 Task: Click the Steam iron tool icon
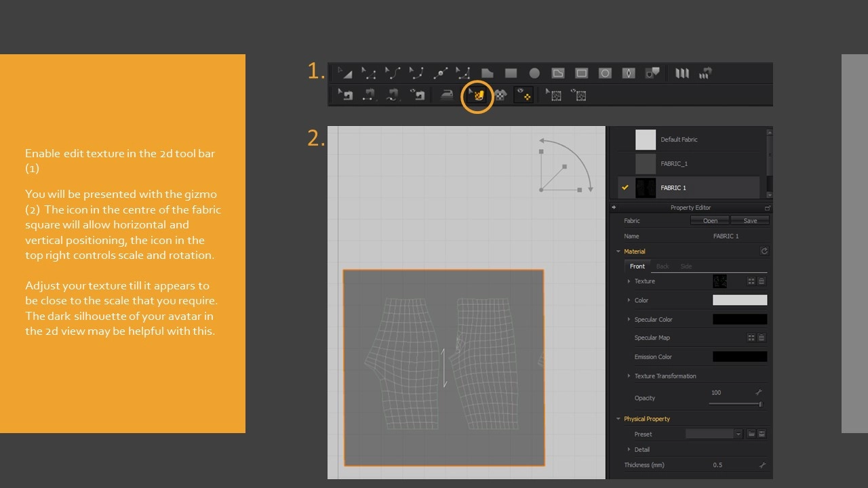(446, 96)
